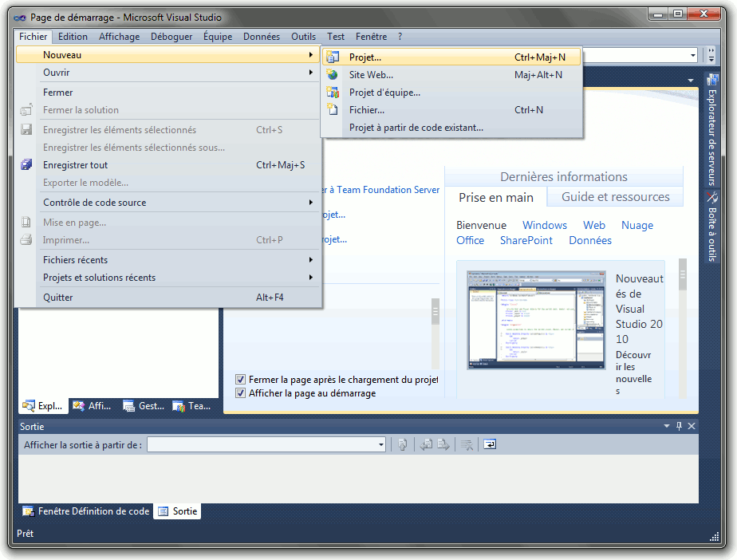737x560 pixels.
Task: Switch to Prise en main tab
Action: (496, 198)
